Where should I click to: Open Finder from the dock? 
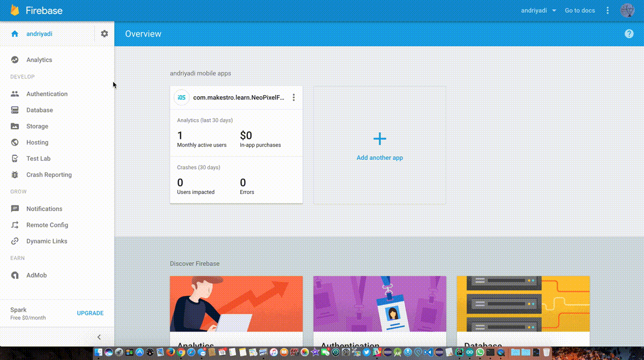[x=98, y=352]
